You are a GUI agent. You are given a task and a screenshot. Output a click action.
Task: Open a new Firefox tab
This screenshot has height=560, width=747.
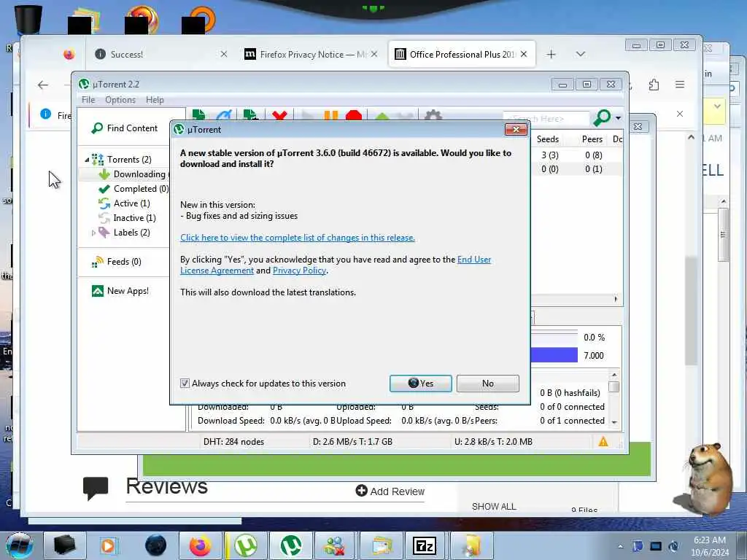pos(551,54)
